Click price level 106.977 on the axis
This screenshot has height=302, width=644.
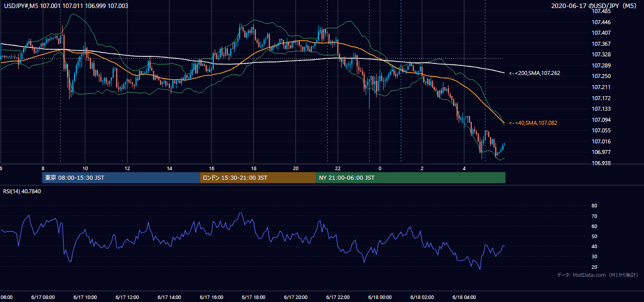[x=600, y=152]
